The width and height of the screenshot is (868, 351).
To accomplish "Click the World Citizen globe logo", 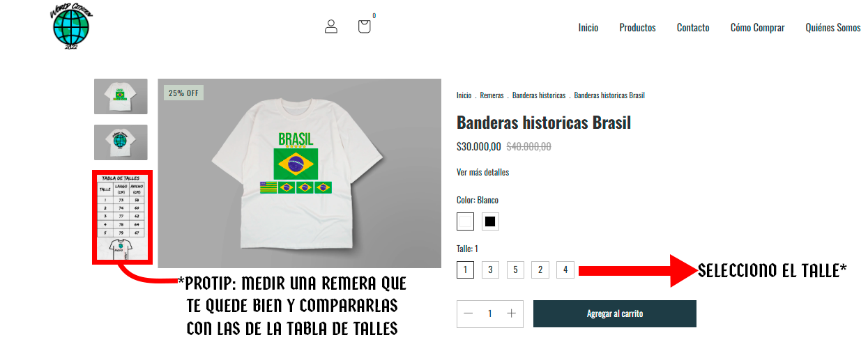I will [71, 26].
